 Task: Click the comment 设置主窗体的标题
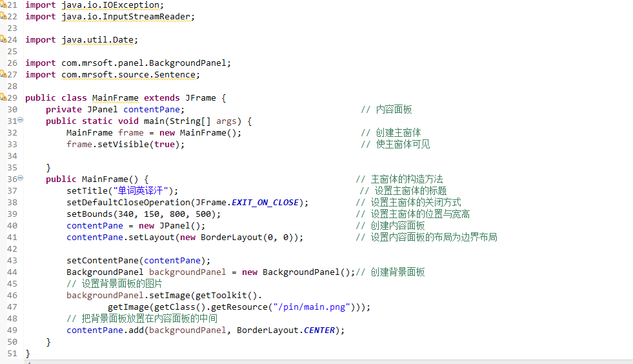(403, 190)
